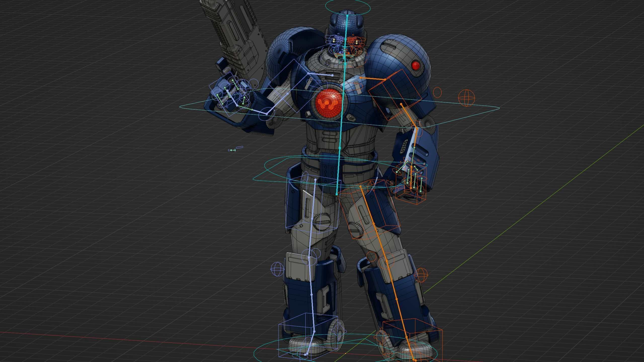Select the orange upper arm bone
The image size is (644, 362).
pyautogui.click(x=409, y=116)
